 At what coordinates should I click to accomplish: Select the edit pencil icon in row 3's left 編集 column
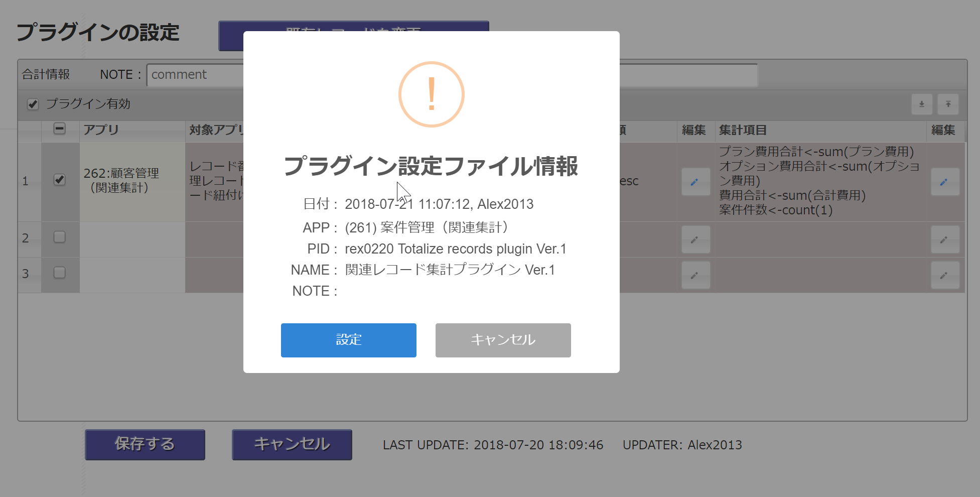click(x=695, y=275)
